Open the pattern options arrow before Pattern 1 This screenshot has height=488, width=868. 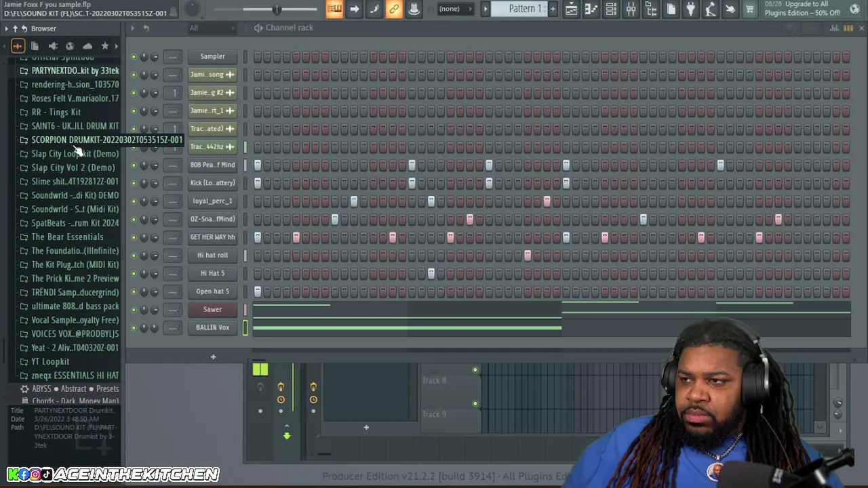click(486, 9)
